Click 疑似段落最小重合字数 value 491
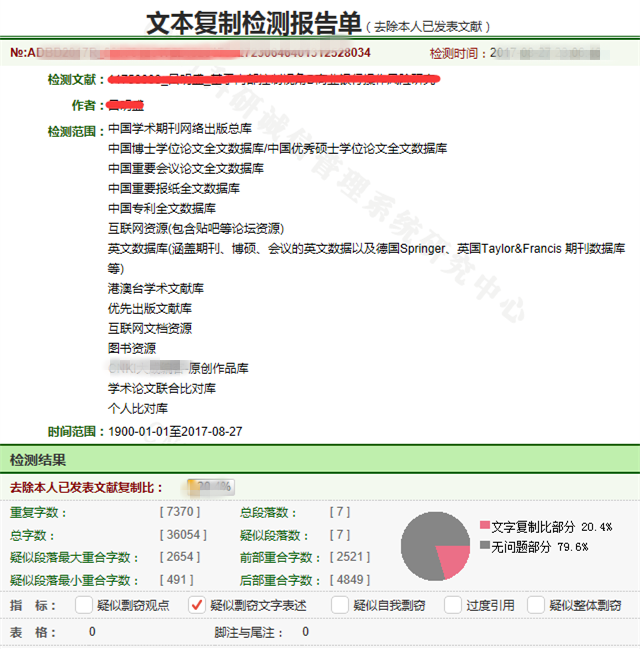Screen dimensions: 640x649 click(x=177, y=580)
